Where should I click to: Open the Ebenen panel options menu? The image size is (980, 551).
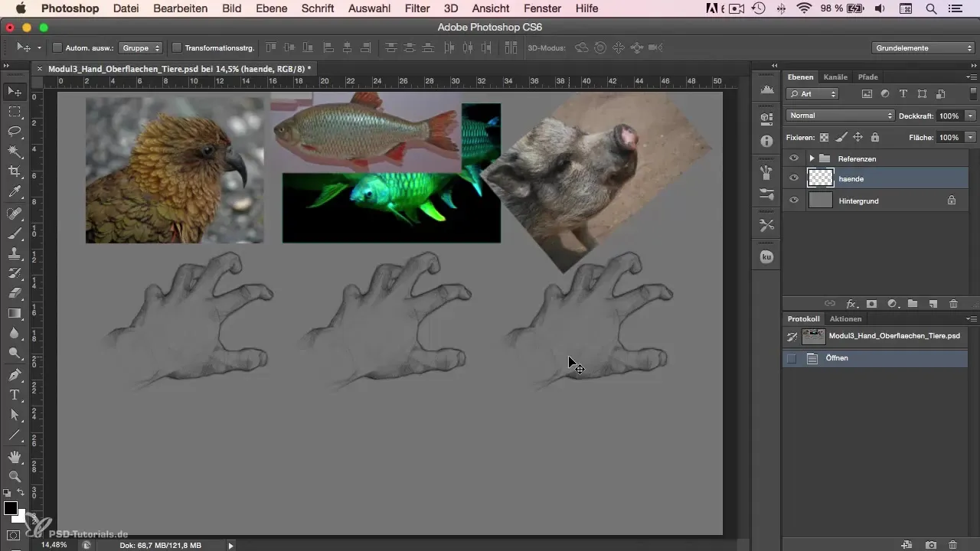point(972,77)
